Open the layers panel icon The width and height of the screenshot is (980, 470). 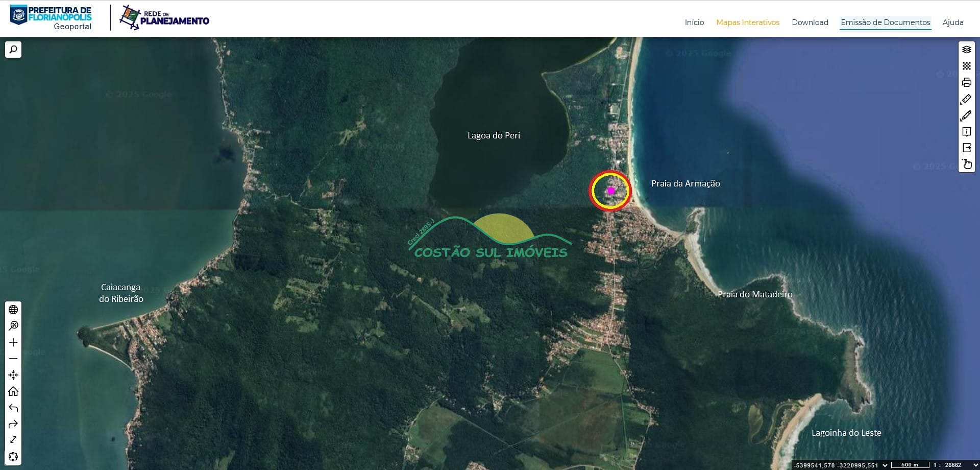pyautogui.click(x=966, y=50)
